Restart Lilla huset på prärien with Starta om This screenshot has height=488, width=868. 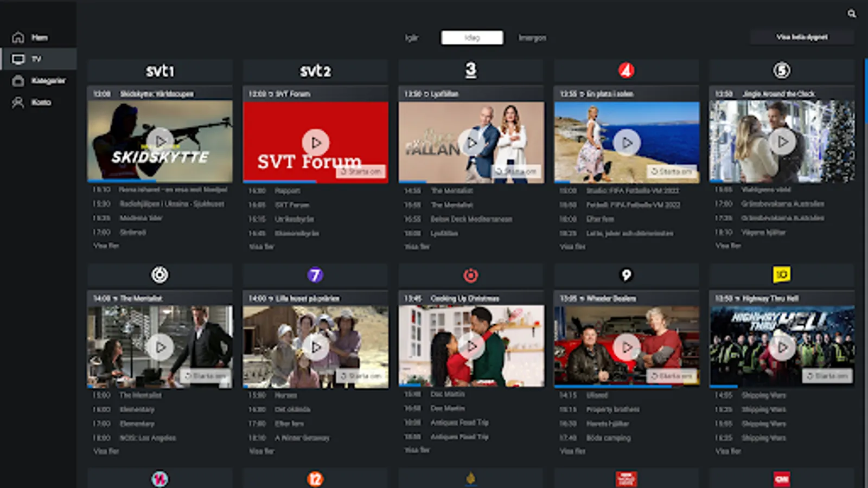(361, 376)
